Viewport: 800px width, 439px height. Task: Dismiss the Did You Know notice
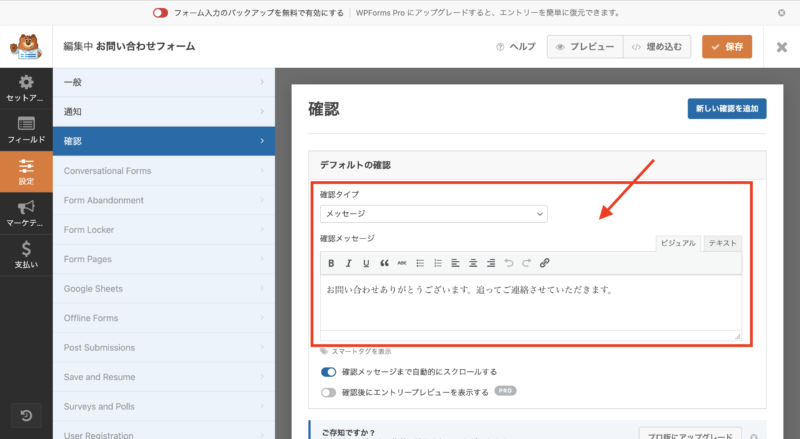(754, 436)
